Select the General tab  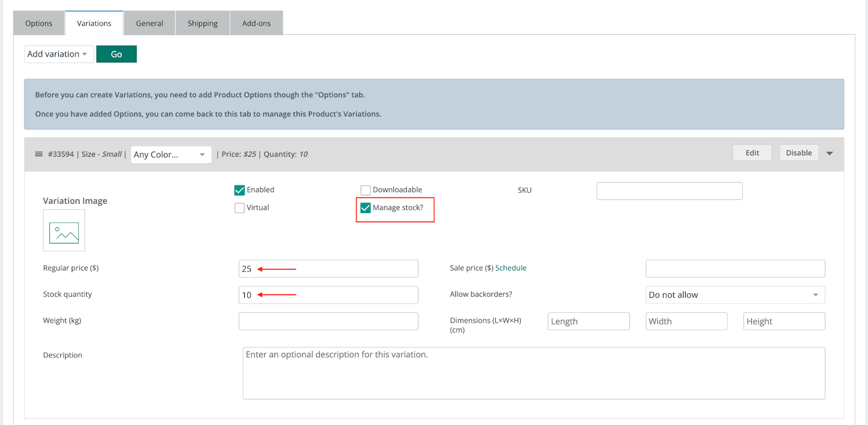[149, 23]
